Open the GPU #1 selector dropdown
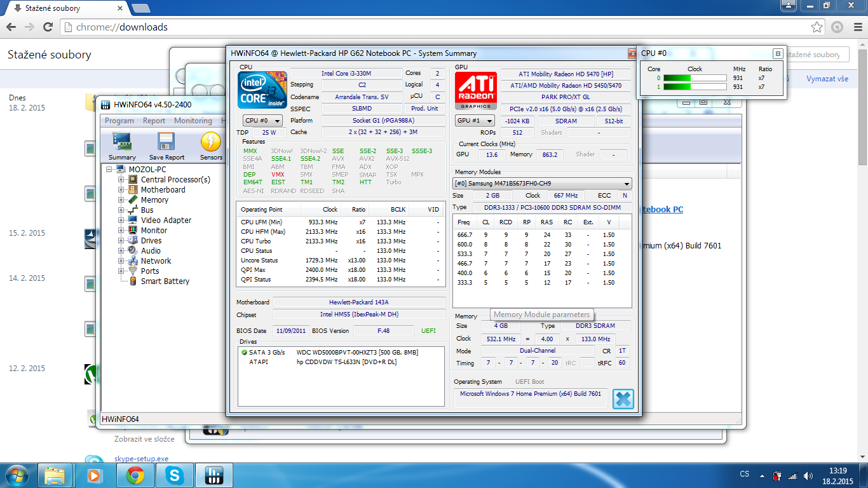This screenshot has width=868, height=488. (x=475, y=121)
